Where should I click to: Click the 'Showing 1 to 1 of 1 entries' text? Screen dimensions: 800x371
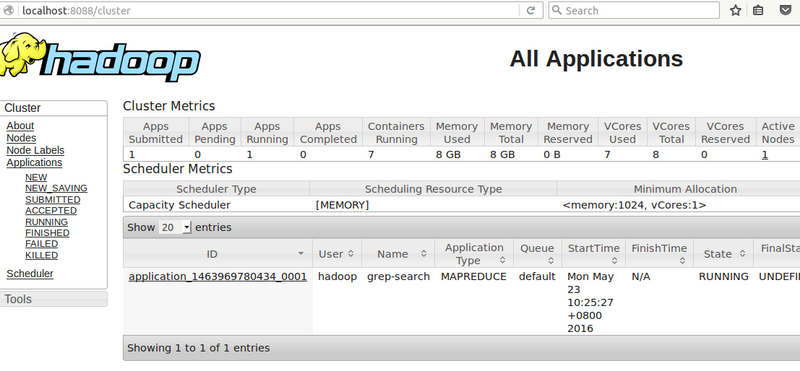tap(198, 348)
